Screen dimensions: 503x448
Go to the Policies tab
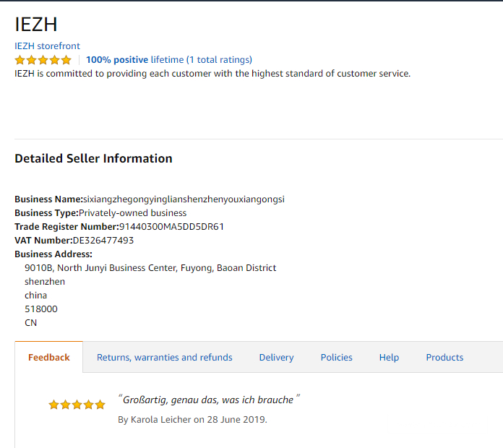337,357
